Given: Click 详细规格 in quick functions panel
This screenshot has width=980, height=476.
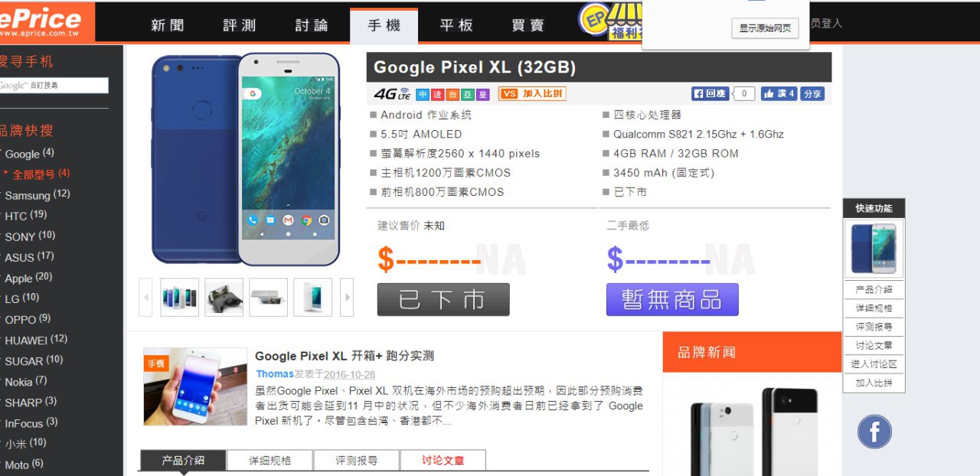Looking at the screenshot, I should pyautogui.click(x=874, y=308).
